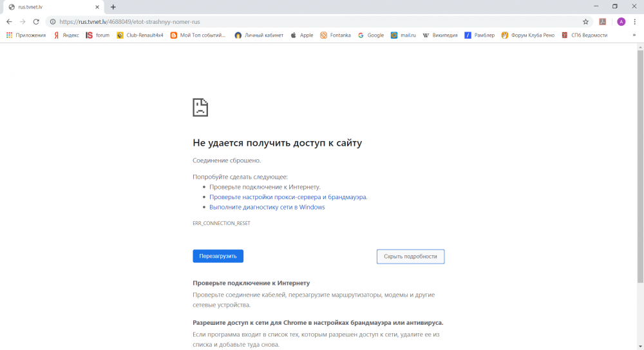Click the ERR_CONNECTION_RESET error code text
The image size is (644, 350).
click(x=222, y=223)
